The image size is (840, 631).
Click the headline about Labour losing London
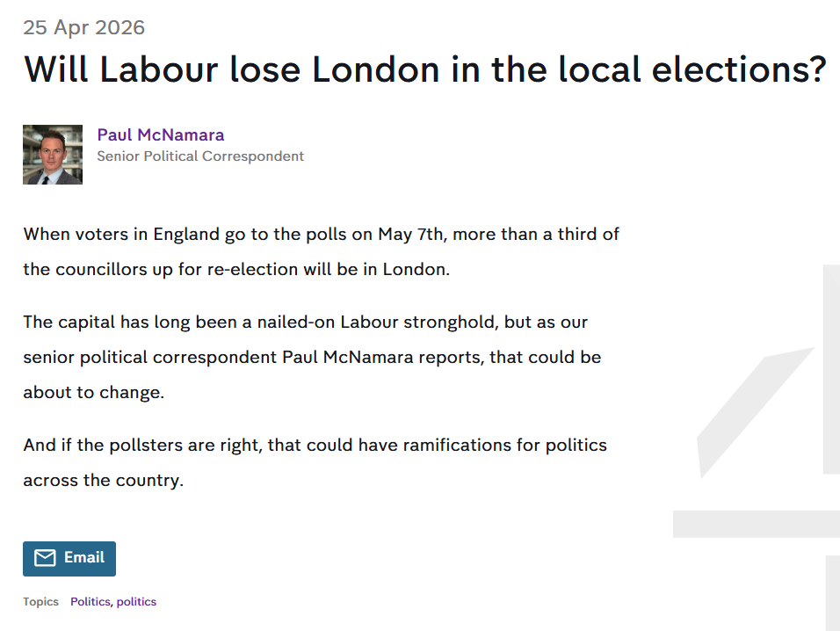pyautogui.click(x=424, y=69)
